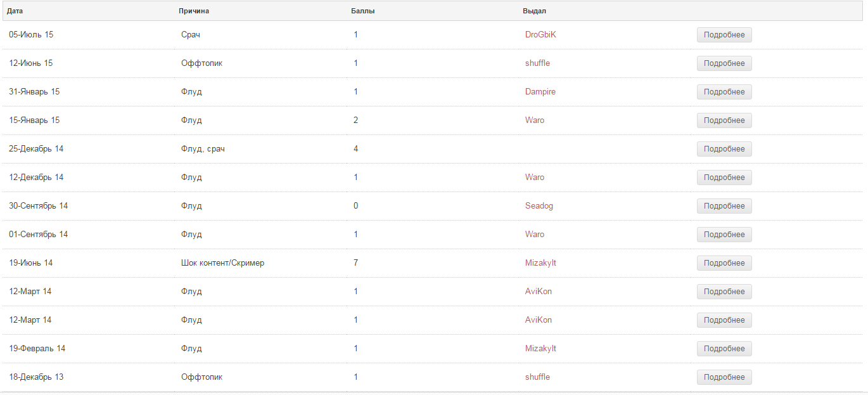Click the Баллы column header

[x=362, y=11]
